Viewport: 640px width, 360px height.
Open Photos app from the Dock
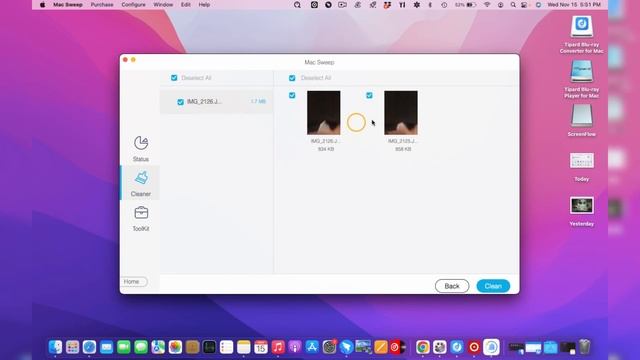[x=175, y=347]
